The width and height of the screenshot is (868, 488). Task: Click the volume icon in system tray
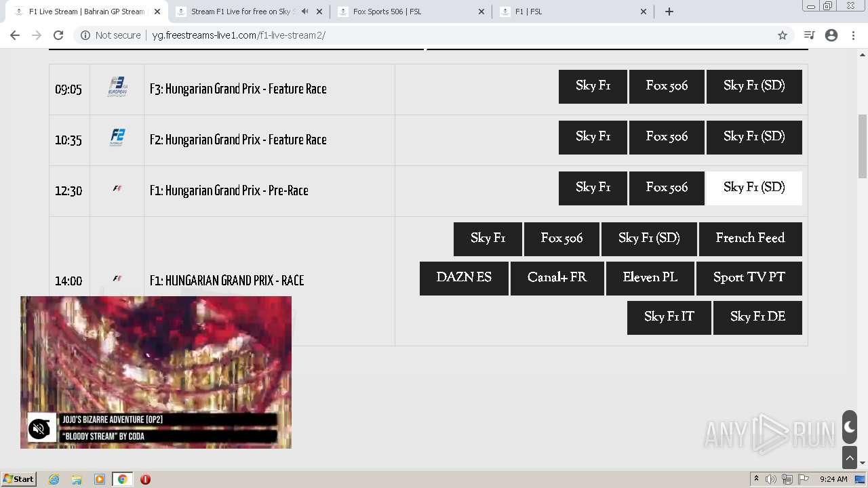(771, 479)
